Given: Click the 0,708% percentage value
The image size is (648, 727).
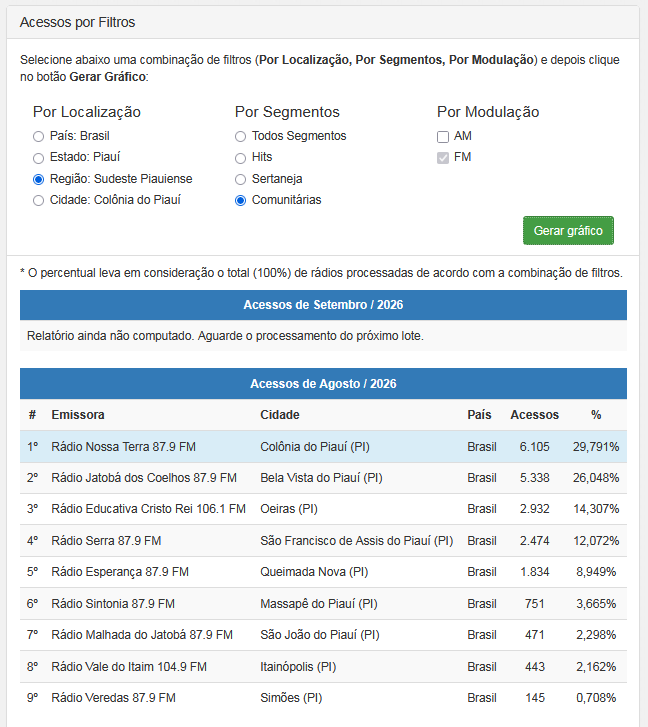Looking at the screenshot, I should [596, 698].
